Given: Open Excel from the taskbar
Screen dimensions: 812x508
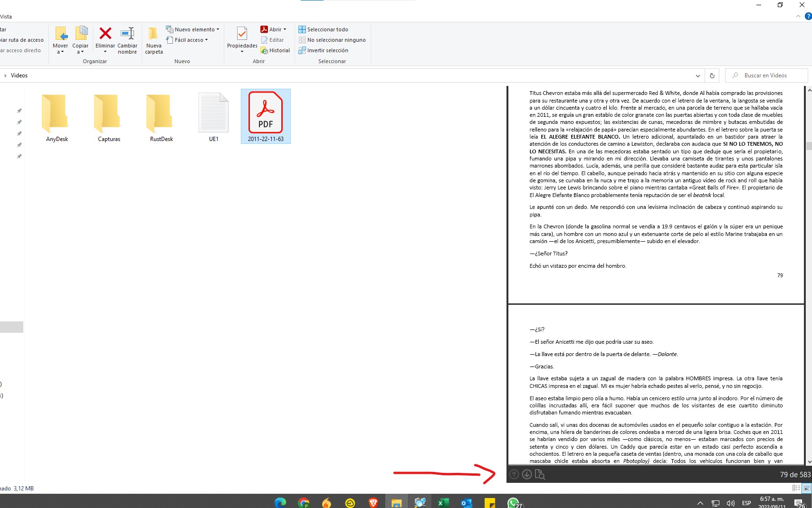Looking at the screenshot, I should coord(443,502).
